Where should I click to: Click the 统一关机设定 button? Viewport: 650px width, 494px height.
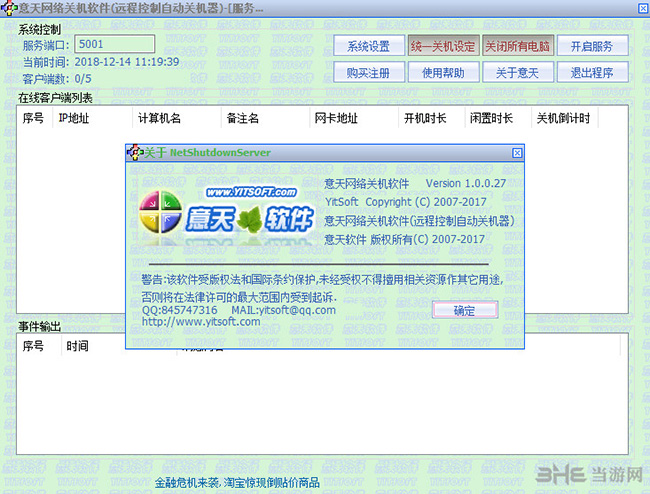(x=443, y=46)
